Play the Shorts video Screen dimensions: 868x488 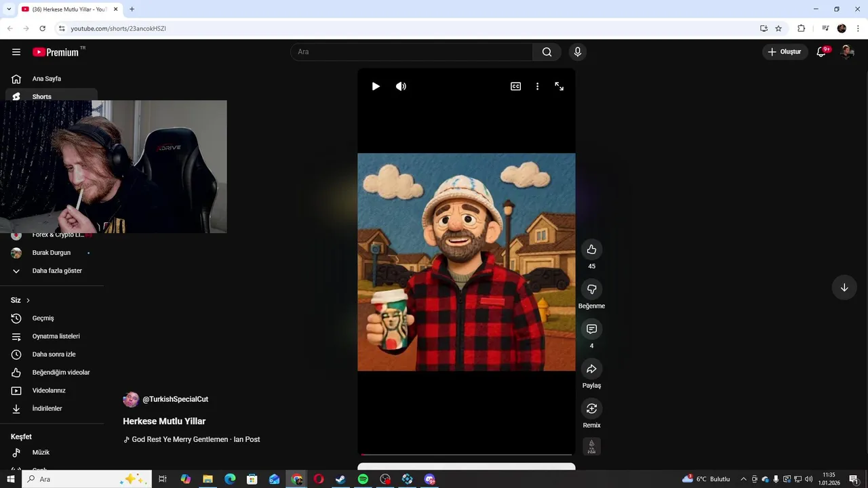click(376, 86)
